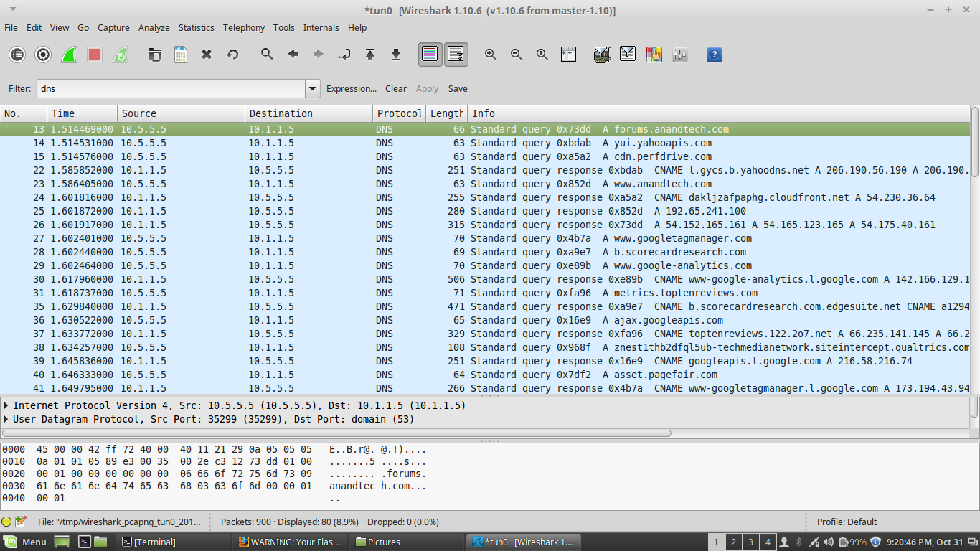Screen dimensions: 980x551
Task: Edit display filters icon
Action: pyautogui.click(x=628, y=55)
